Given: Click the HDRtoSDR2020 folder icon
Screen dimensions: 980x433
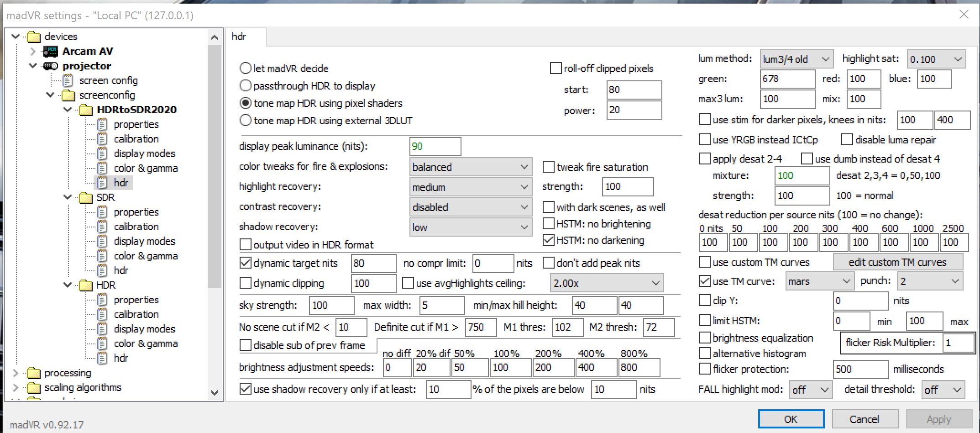Looking at the screenshot, I should tap(85, 110).
